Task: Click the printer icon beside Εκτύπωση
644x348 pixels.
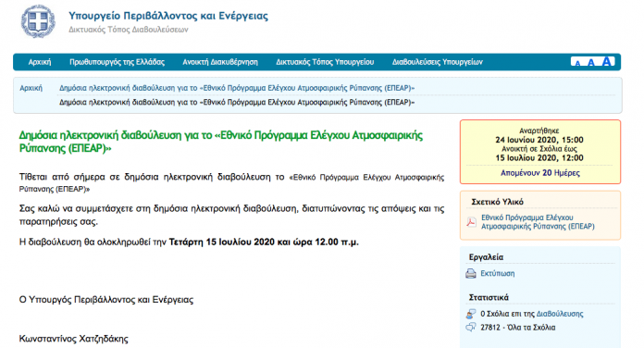Action: 471,273
